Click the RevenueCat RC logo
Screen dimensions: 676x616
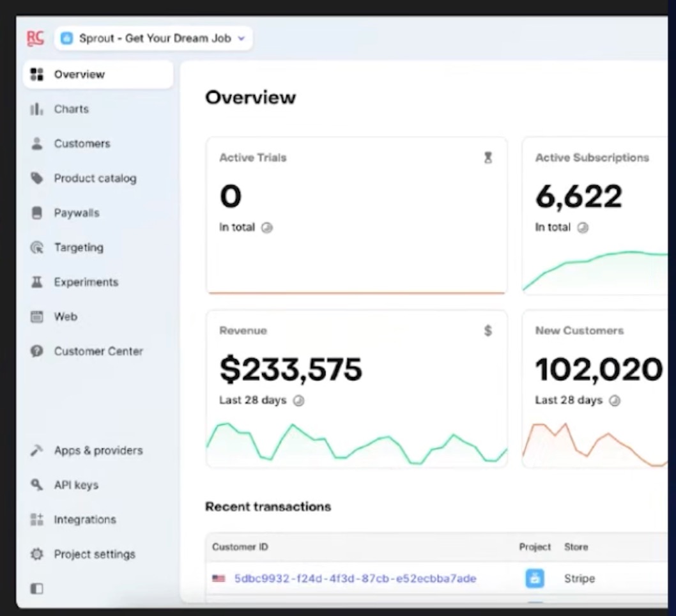pyautogui.click(x=35, y=38)
